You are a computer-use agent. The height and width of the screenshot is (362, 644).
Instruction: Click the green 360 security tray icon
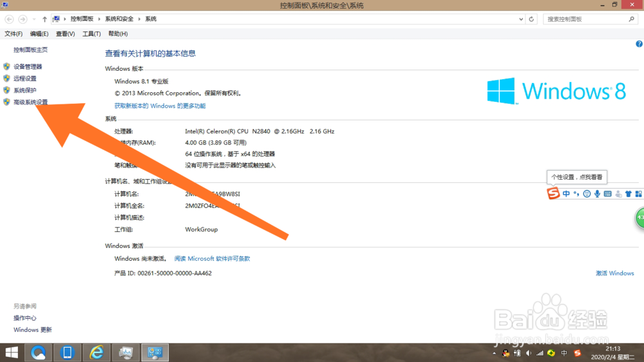pos(551,353)
